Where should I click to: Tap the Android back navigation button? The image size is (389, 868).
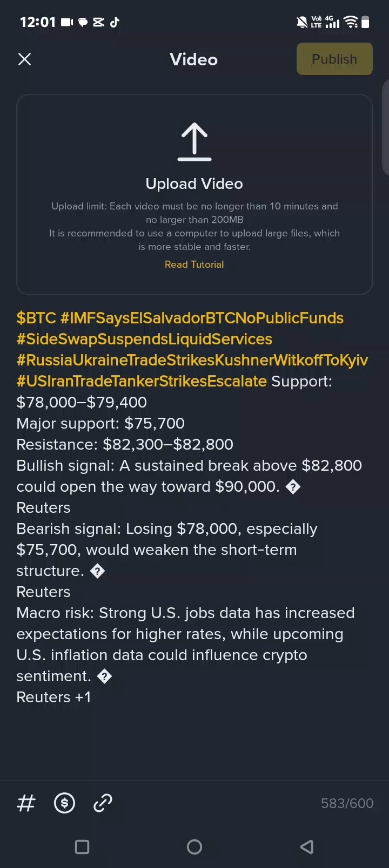coord(306,846)
